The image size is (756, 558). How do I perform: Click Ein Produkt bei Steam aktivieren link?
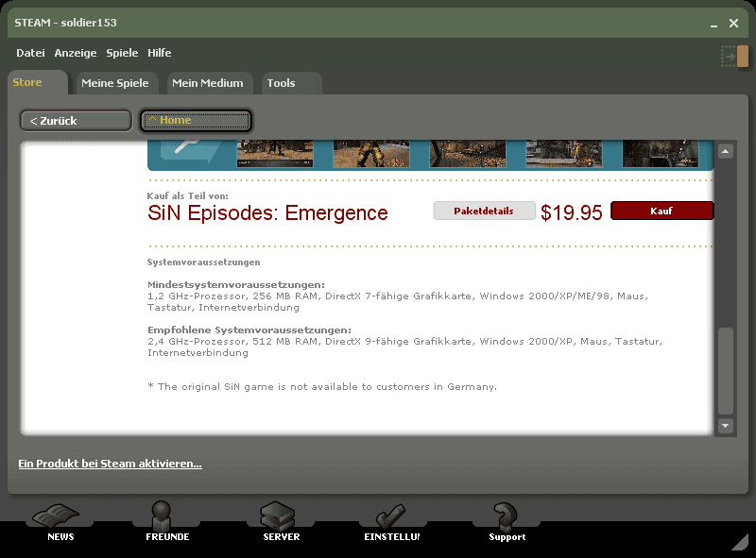(110, 464)
